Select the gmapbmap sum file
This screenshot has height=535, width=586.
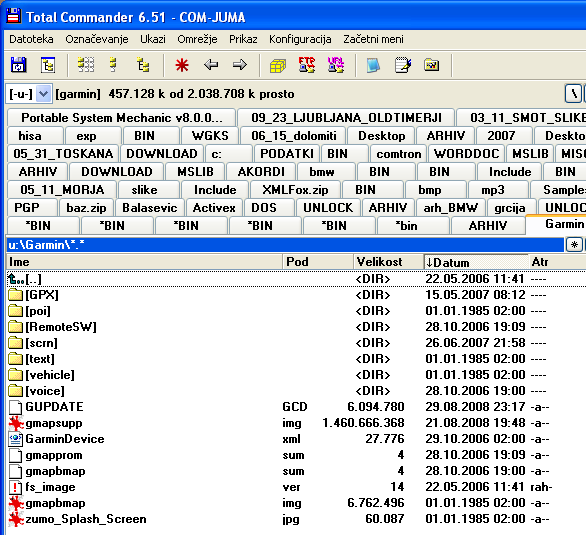(296, 471)
